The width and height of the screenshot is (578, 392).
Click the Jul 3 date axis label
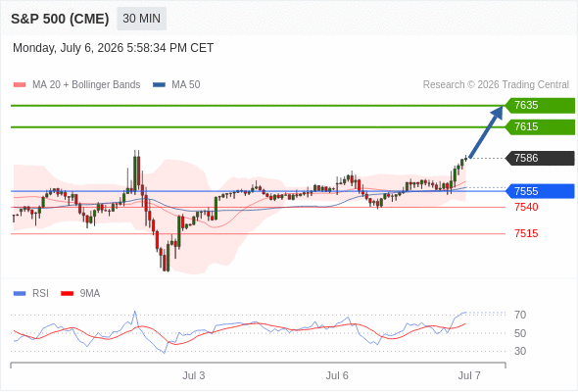pyautogui.click(x=194, y=375)
